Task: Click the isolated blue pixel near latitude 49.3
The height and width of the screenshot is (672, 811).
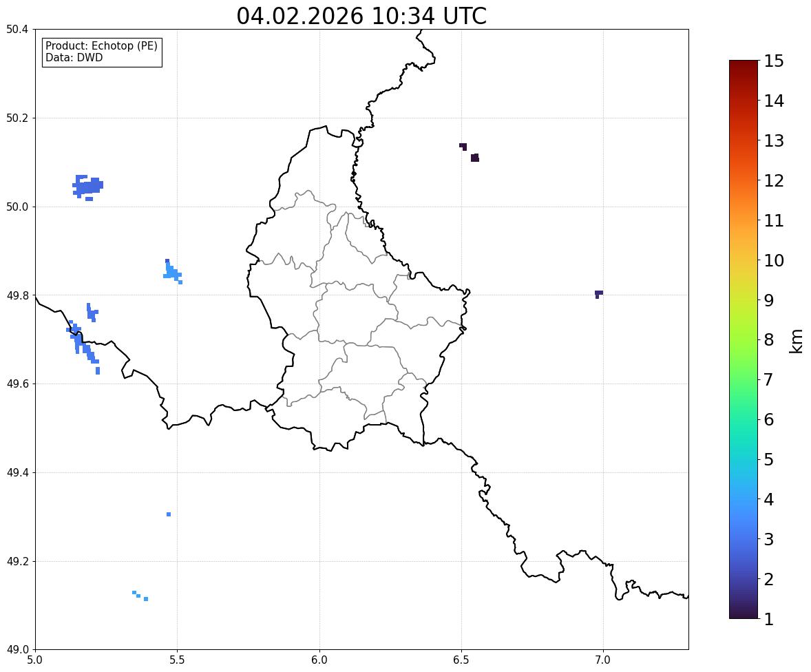Action: (169, 514)
